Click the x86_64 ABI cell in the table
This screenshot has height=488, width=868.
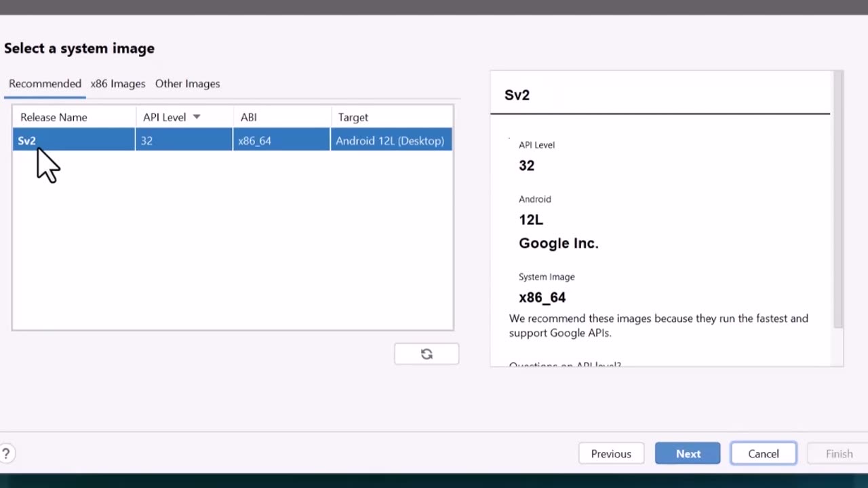click(x=255, y=141)
